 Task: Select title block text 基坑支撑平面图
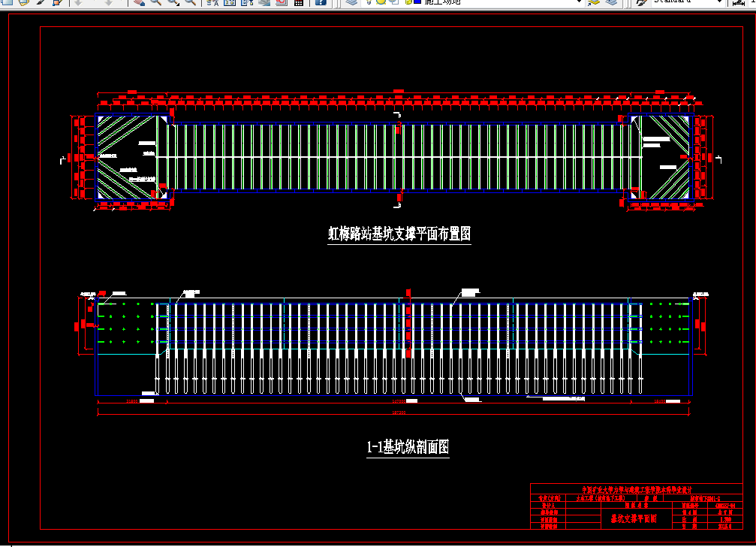(634, 518)
